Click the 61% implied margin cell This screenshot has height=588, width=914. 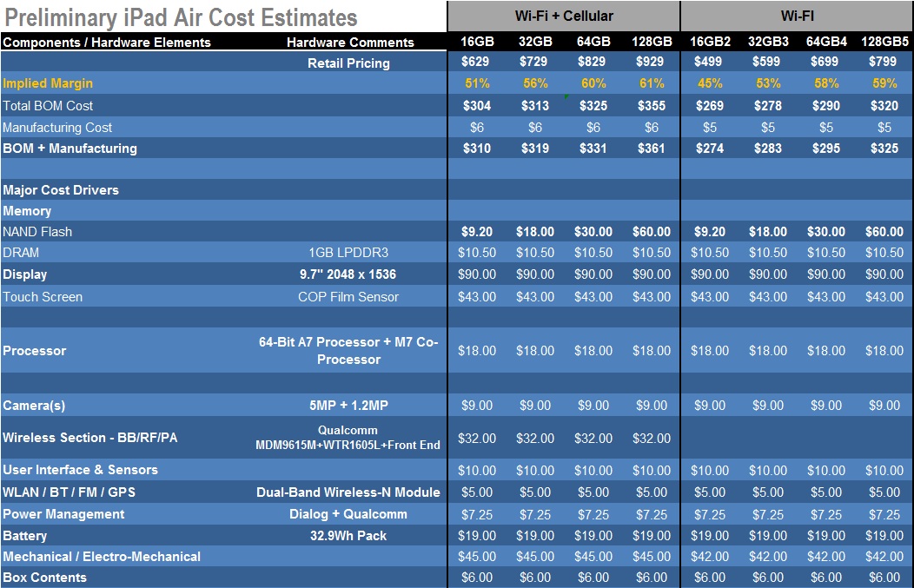pos(651,83)
